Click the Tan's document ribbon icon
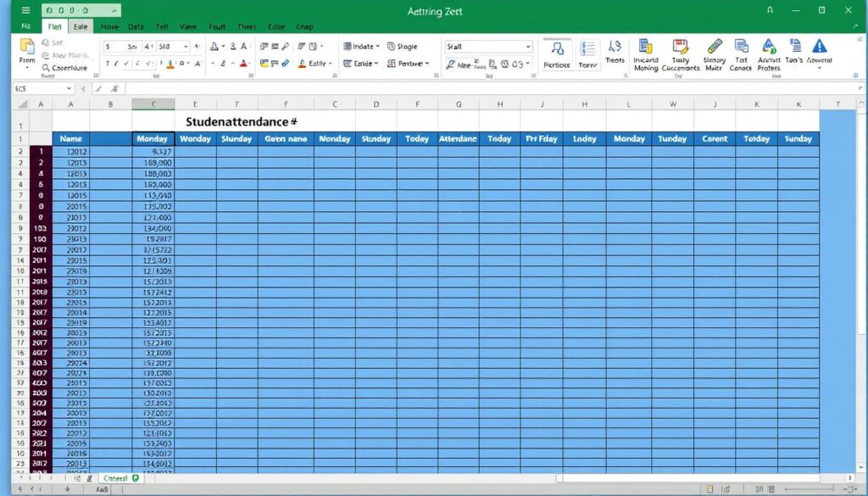Screen dimensions: 868x496 pyautogui.click(x=794, y=51)
